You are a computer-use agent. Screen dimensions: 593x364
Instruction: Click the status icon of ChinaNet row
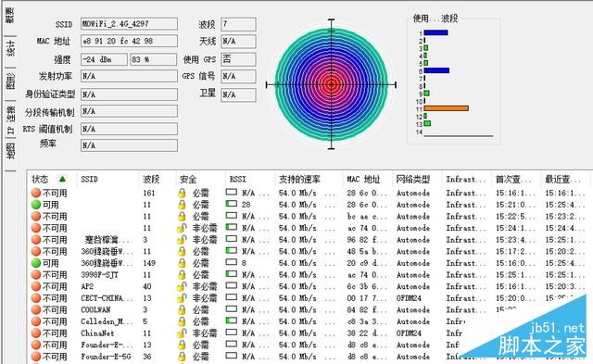(36, 333)
